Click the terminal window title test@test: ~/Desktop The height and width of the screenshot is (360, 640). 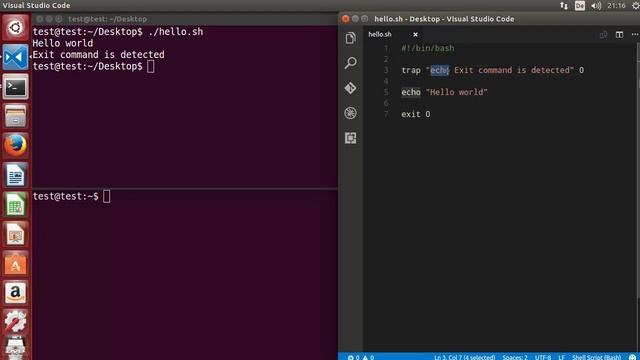coord(107,19)
